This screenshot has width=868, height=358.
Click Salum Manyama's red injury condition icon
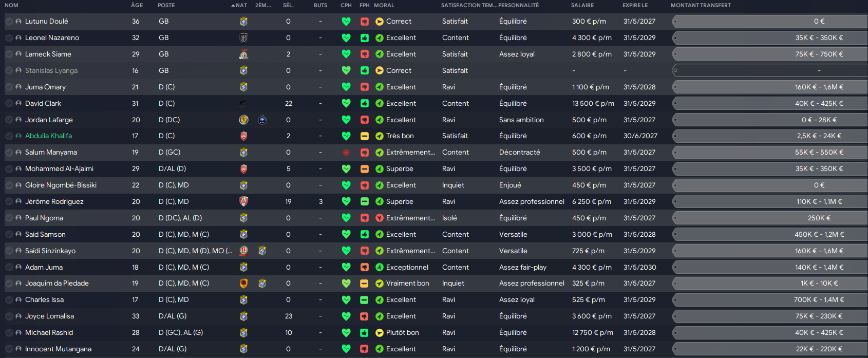coord(346,153)
